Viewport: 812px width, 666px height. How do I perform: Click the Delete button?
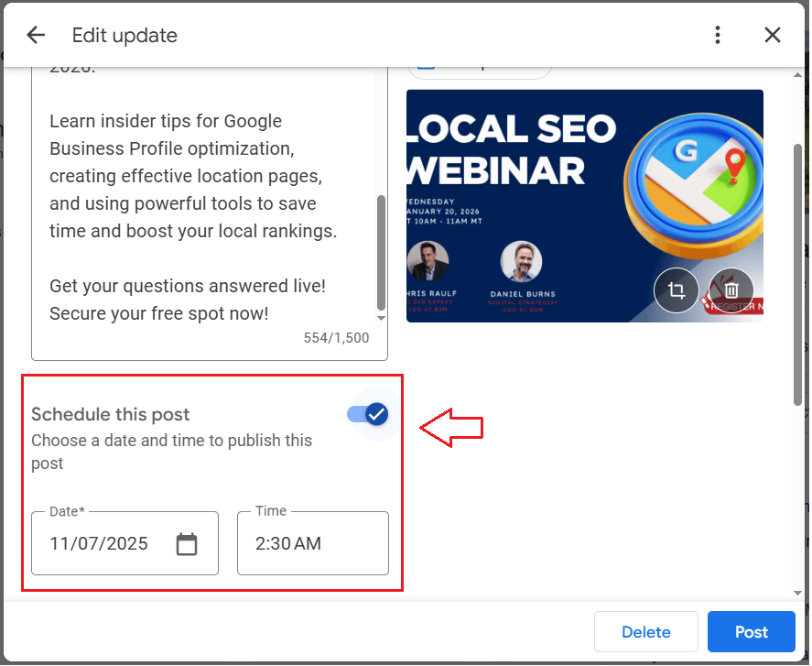point(645,632)
